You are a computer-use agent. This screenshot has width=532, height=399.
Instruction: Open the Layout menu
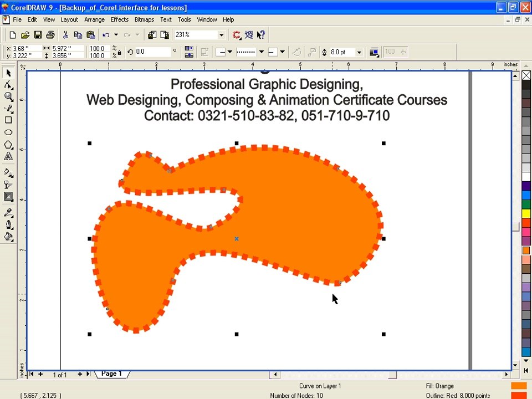tap(69, 20)
